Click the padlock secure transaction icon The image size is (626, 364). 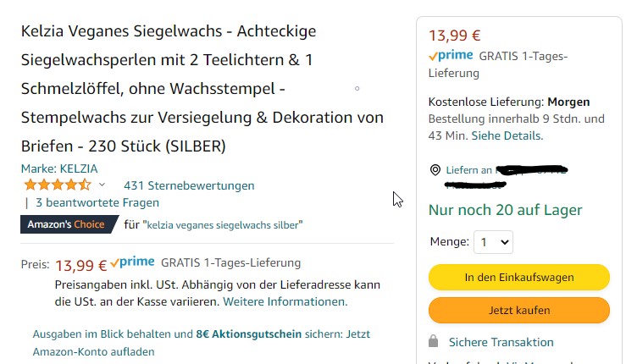click(434, 341)
